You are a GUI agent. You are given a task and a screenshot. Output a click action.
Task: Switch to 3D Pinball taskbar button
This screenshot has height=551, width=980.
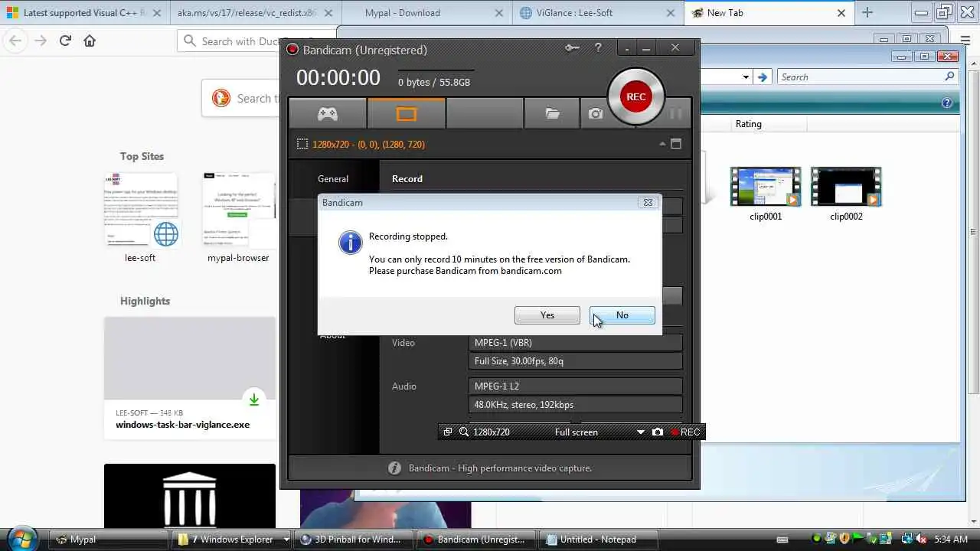click(x=355, y=540)
